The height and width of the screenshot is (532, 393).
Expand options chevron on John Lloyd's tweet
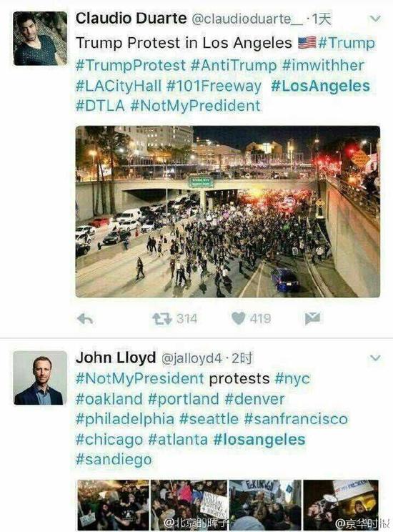tap(375, 358)
